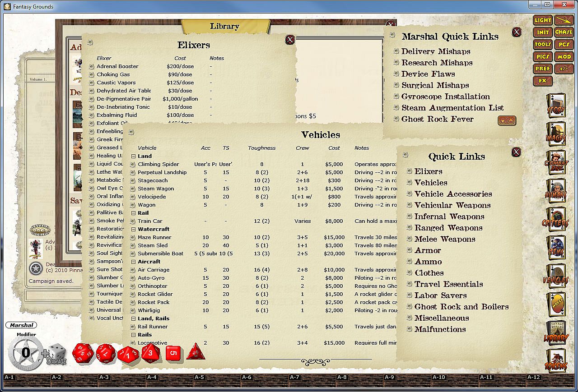Collapse the Rail group above Train Car
578x392 pixels.
[x=133, y=213]
